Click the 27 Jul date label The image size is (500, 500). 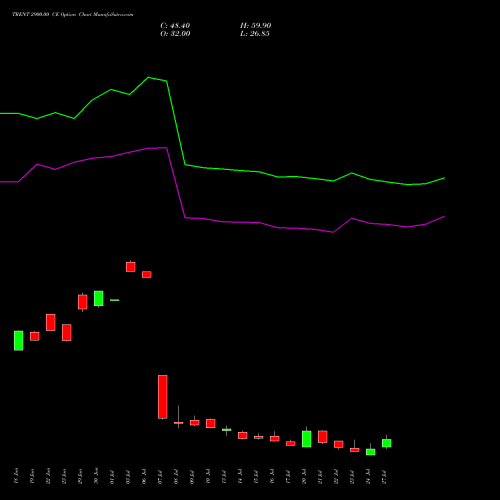click(x=385, y=477)
